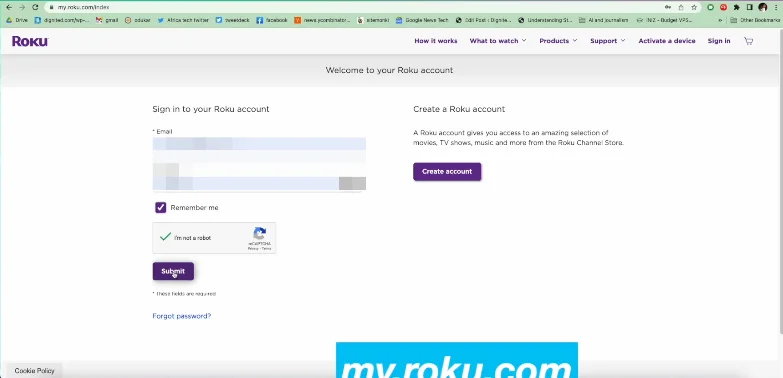Click the reCAPTCHA logo icon

click(x=260, y=234)
